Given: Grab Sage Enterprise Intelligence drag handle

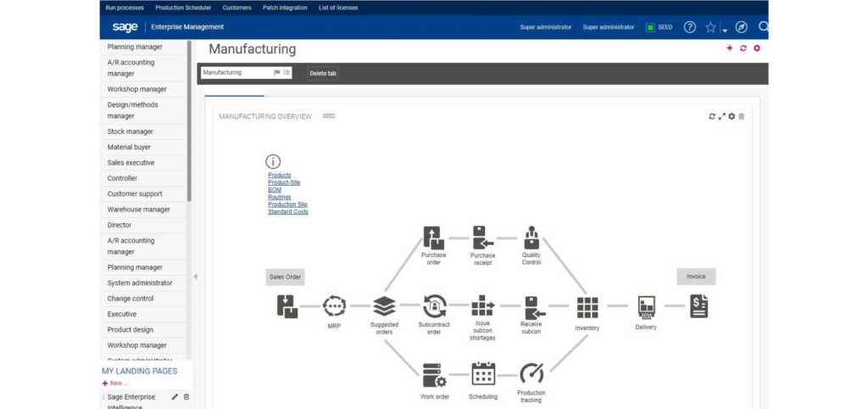Looking at the screenshot, I should (103, 397).
